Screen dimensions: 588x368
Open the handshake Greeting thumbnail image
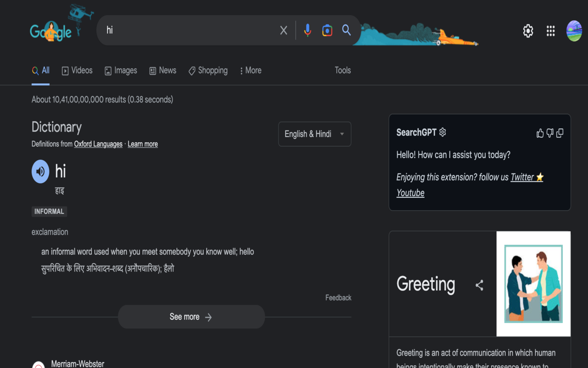533,284
